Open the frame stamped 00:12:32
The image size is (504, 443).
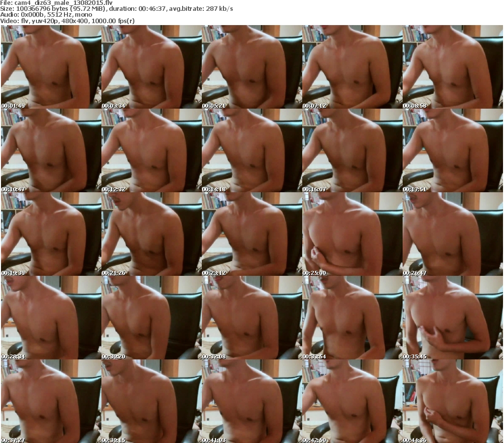[x=152, y=150]
